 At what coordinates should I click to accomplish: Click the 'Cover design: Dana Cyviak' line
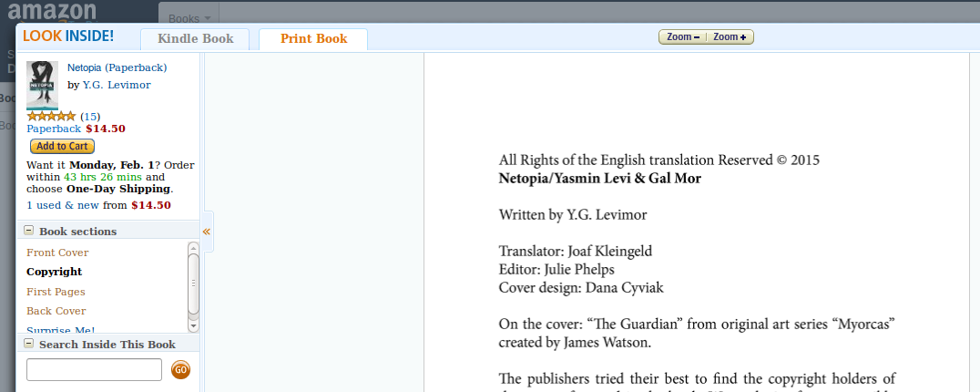(581, 287)
